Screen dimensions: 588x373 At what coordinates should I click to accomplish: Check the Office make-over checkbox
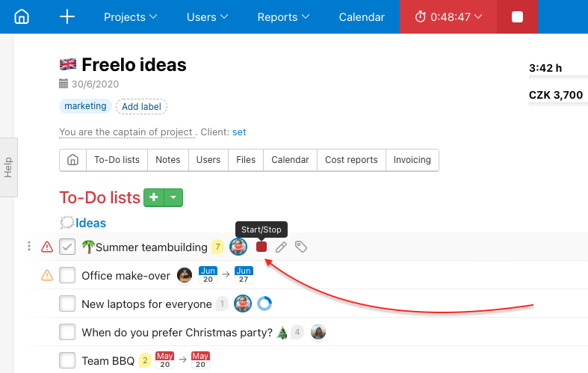pyautogui.click(x=67, y=275)
